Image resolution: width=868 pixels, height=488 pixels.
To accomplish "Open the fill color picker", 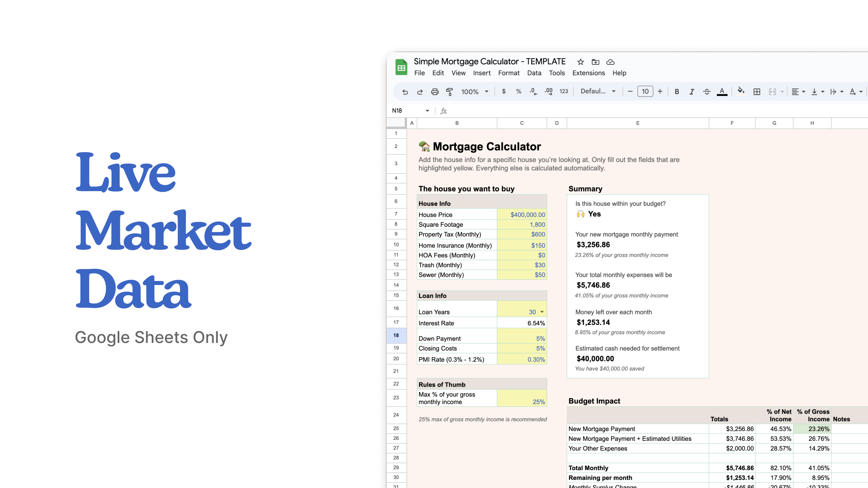I will (x=741, y=91).
